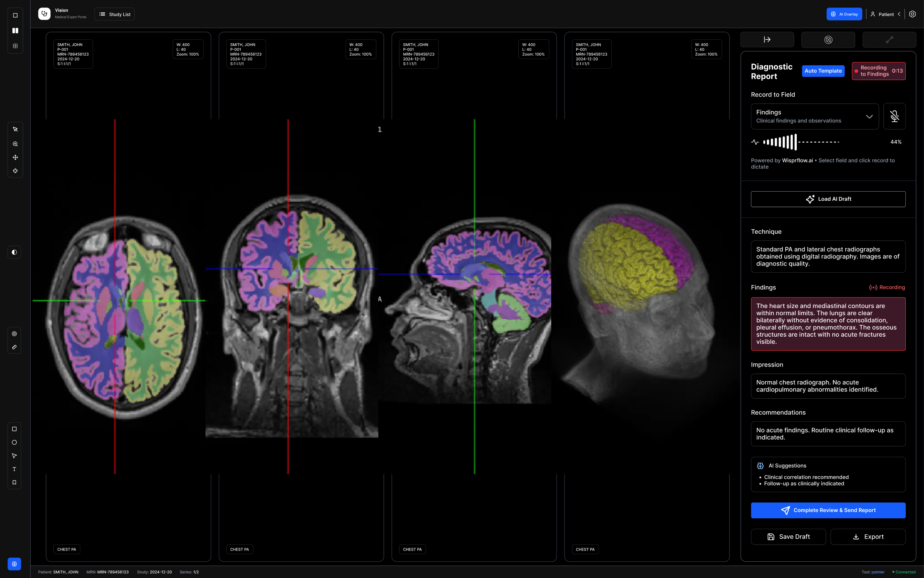
Task: Switch to grid viewport layout
Action: coord(15,46)
